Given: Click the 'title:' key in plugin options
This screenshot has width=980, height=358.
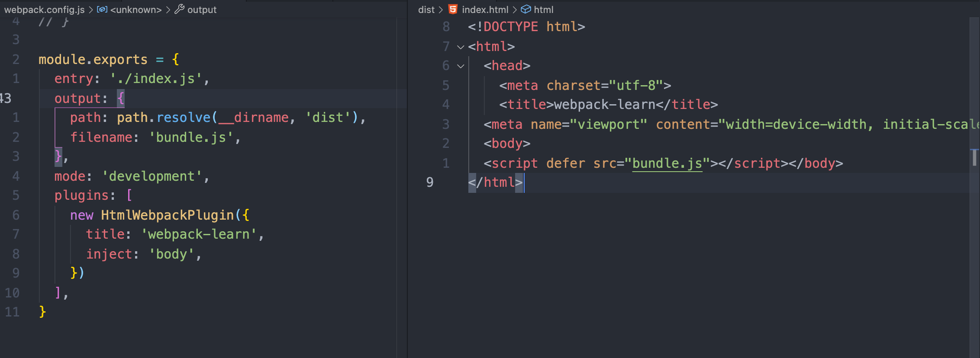Looking at the screenshot, I should (108, 234).
